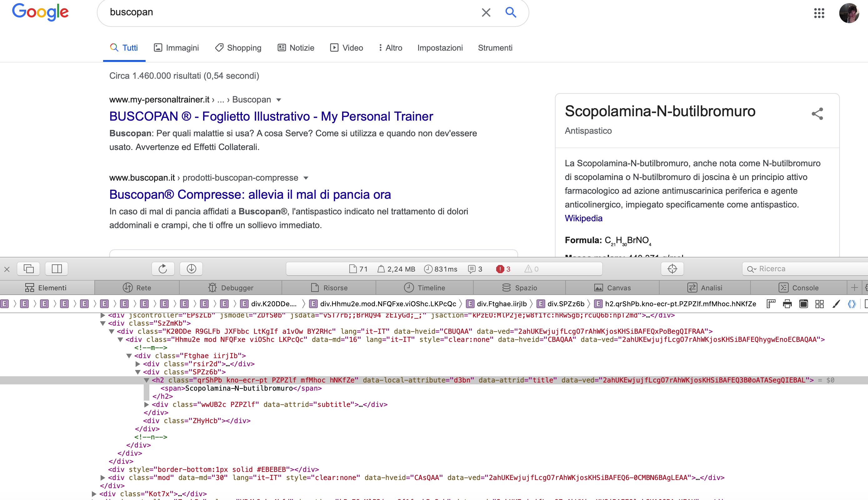Click the reload page icon in inspector toolbar
This screenshot has height=500, width=868.
pyautogui.click(x=163, y=269)
